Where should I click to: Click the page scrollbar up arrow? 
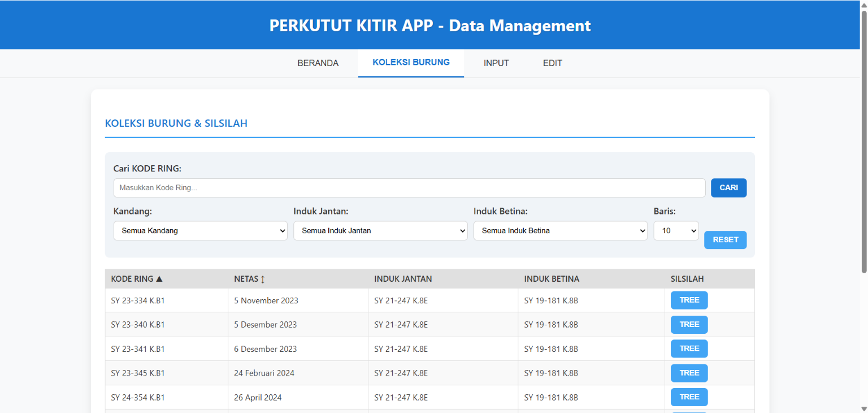click(x=863, y=5)
